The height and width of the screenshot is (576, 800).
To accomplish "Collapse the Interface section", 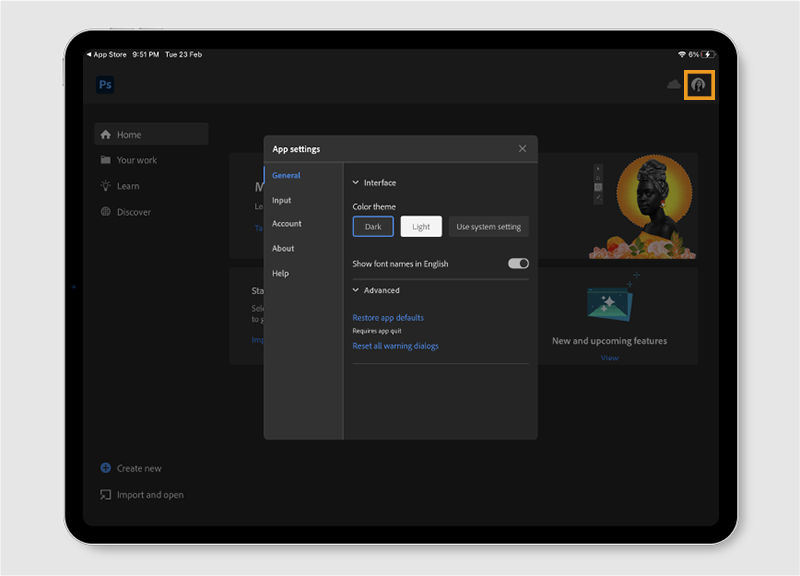I will [356, 182].
